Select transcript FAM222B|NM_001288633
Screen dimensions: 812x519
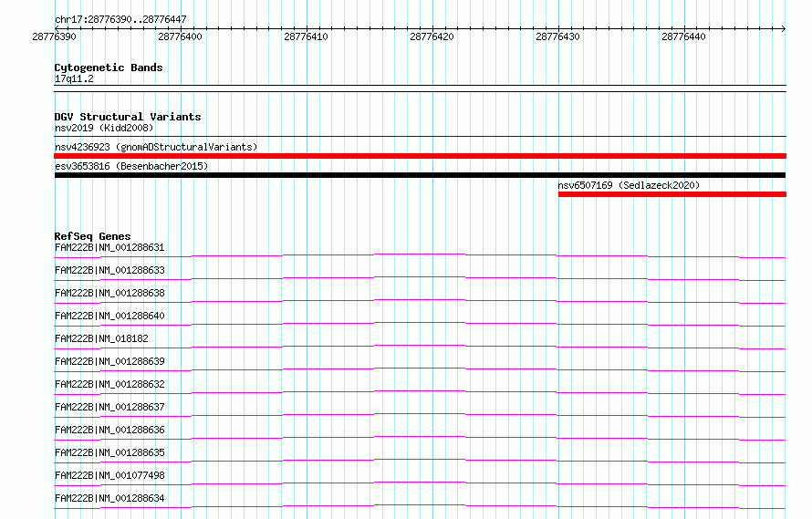(109, 270)
